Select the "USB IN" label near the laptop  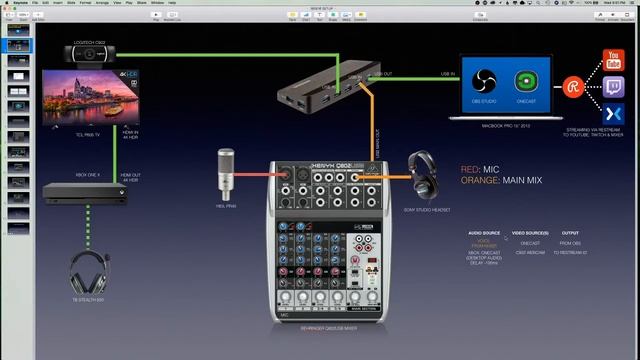448,74
